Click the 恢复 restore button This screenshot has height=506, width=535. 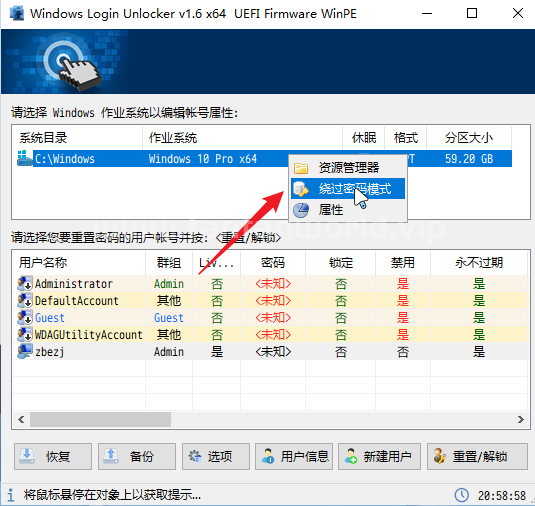pyautogui.click(x=53, y=456)
